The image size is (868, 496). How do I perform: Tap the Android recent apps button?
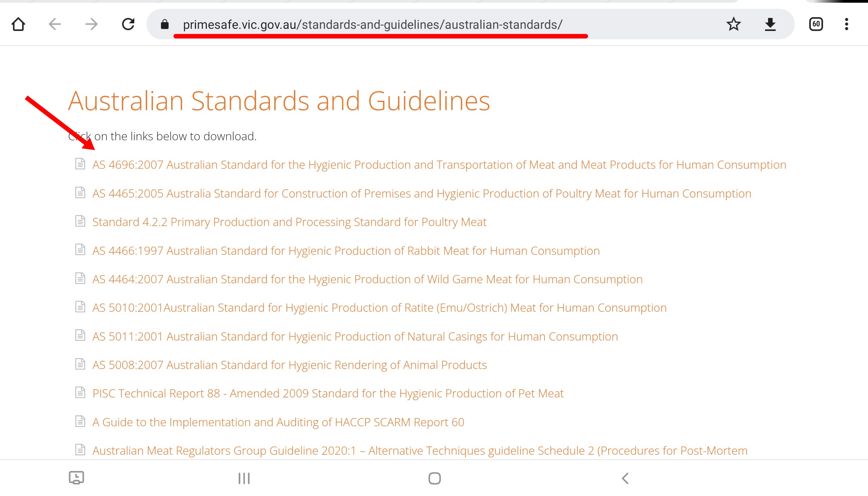pyautogui.click(x=244, y=478)
